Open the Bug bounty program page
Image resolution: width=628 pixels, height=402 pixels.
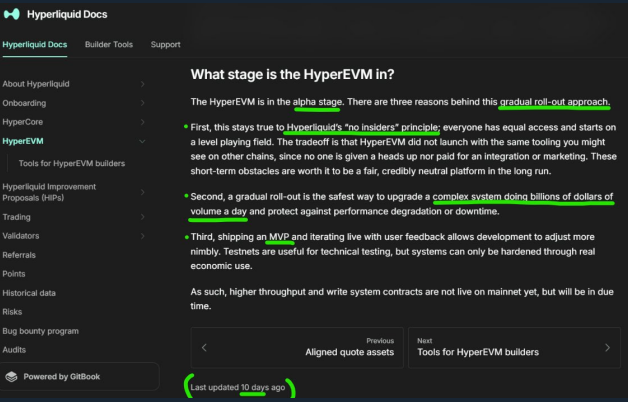(40, 331)
